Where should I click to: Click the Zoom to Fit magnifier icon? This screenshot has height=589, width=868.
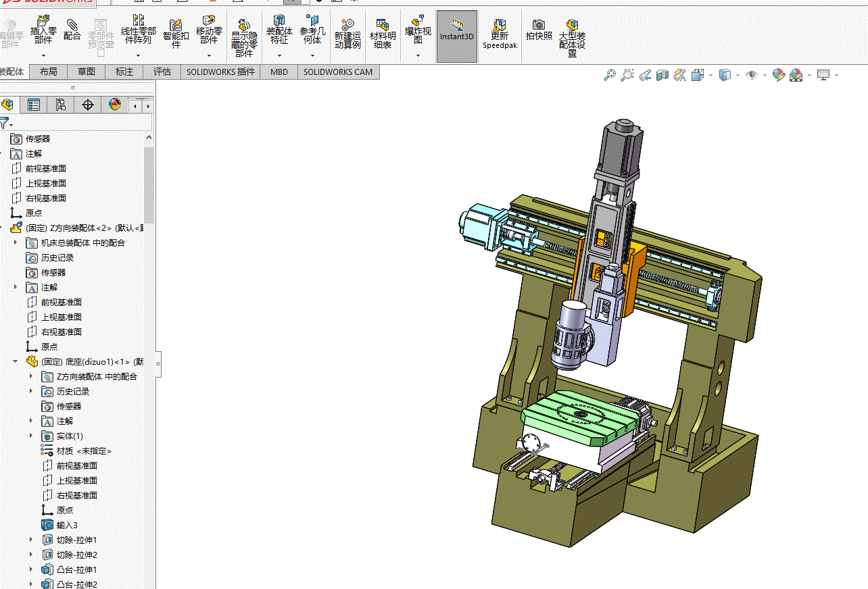click(x=610, y=75)
